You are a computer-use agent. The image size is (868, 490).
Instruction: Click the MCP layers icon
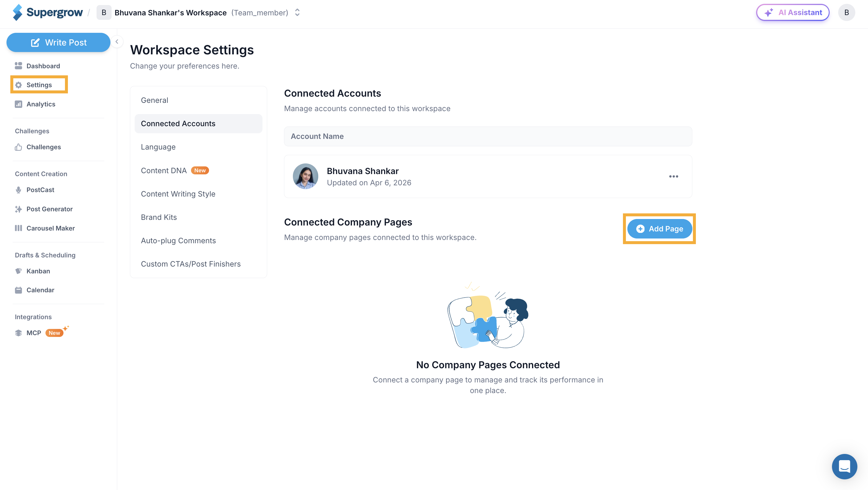pos(18,333)
